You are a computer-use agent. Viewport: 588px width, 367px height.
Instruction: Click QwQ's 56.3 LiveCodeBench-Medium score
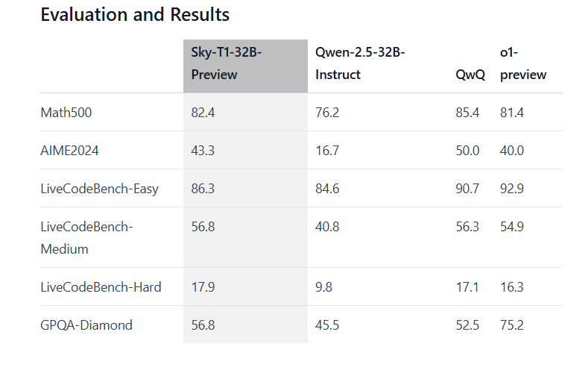coord(467,227)
